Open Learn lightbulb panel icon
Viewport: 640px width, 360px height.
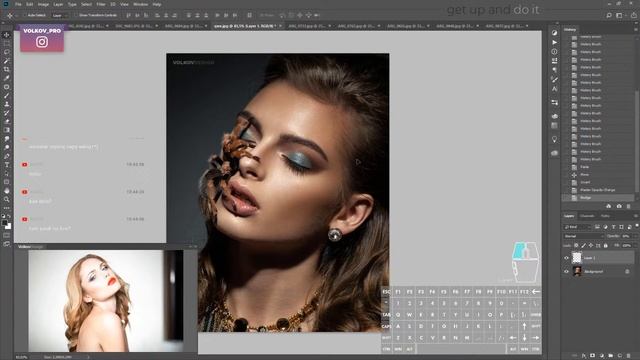point(554,139)
